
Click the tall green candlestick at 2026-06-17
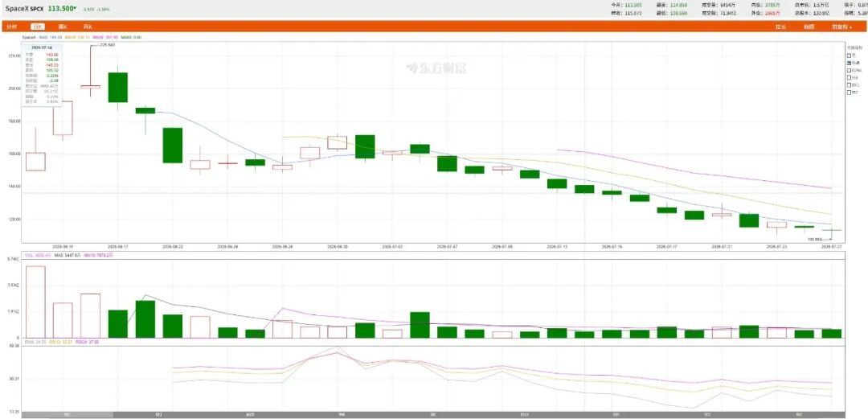coord(118,87)
